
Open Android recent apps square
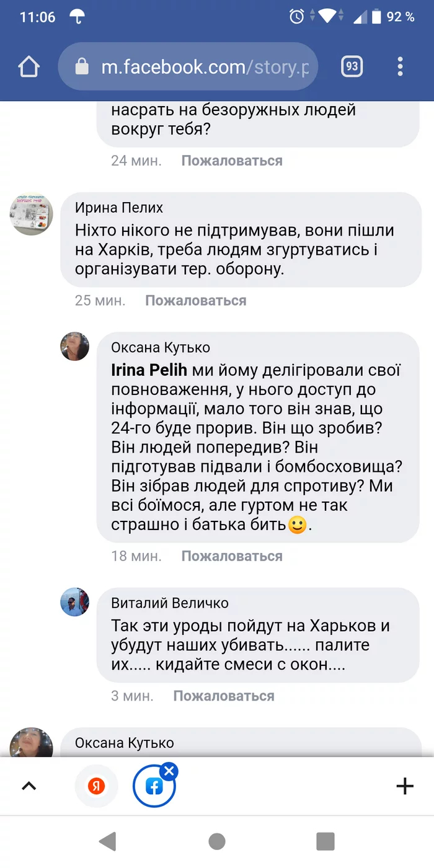(x=325, y=841)
